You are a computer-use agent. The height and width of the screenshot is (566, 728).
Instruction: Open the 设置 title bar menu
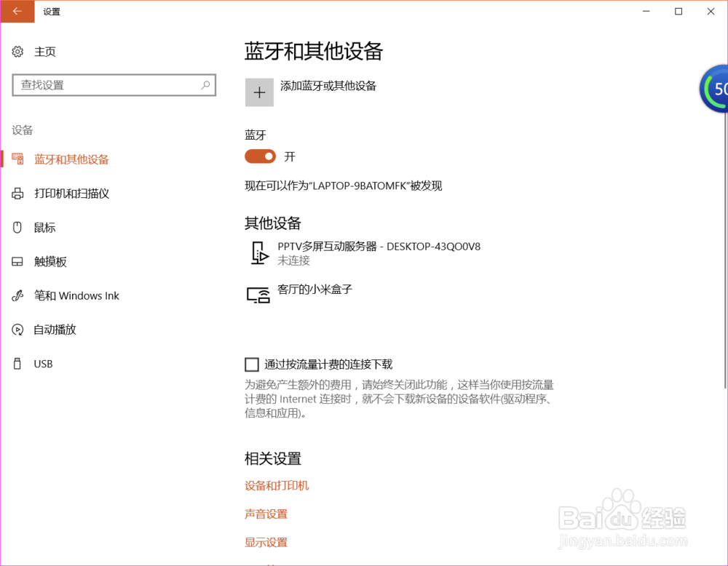tap(51, 12)
